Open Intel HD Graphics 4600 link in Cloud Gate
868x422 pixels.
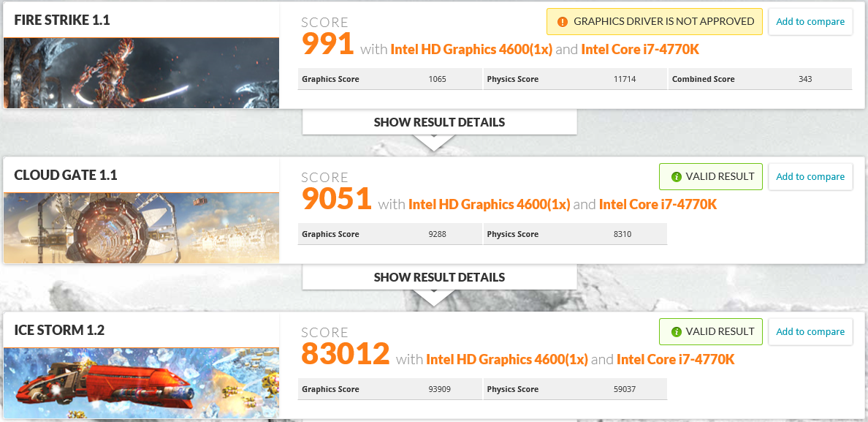[489, 204]
